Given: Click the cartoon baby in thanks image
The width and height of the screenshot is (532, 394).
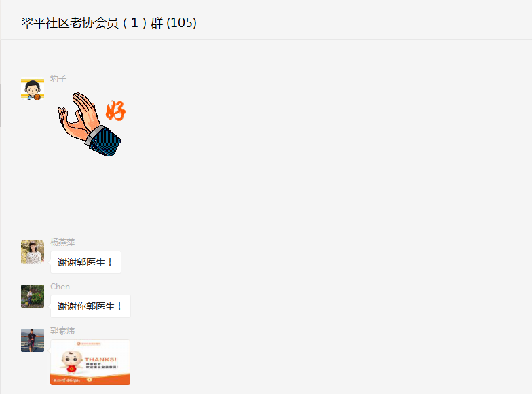Looking at the screenshot, I should [72, 361].
